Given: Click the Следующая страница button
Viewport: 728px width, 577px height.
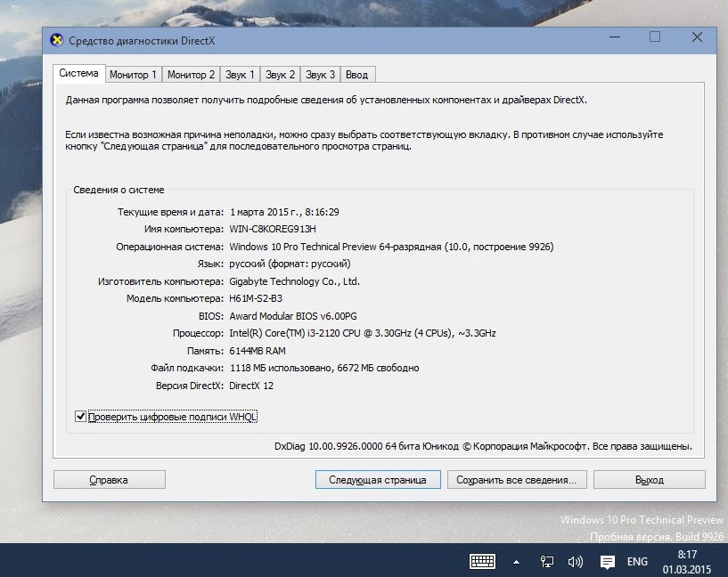Looking at the screenshot, I should pyautogui.click(x=378, y=480).
